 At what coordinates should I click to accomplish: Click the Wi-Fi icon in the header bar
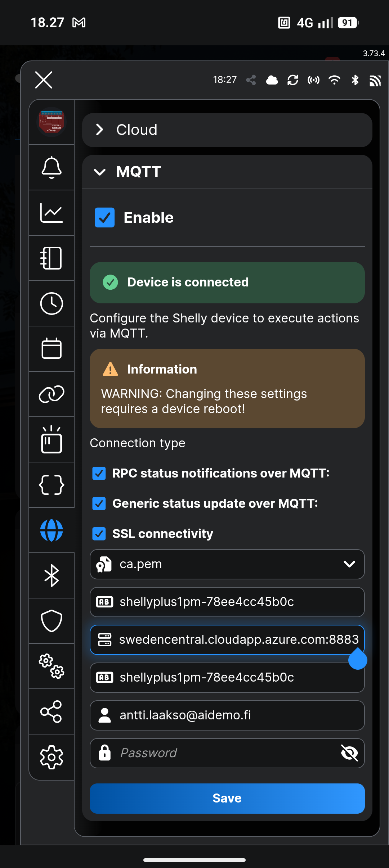coord(334,80)
